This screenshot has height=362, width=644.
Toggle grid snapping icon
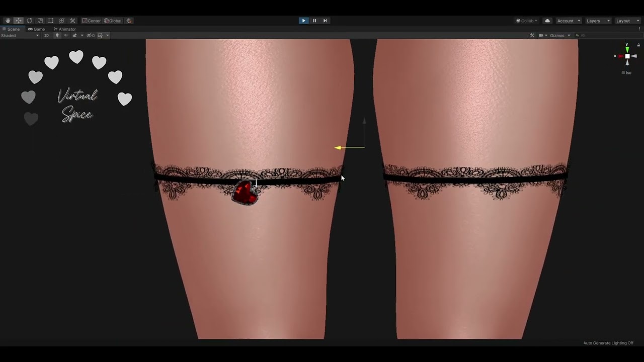(129, 21)
